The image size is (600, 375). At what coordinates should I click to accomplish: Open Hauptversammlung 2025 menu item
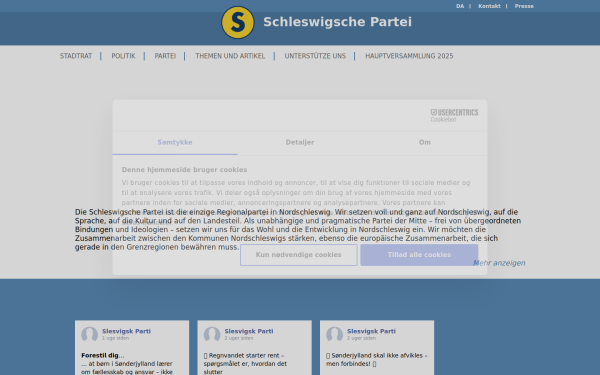[x=409, y=56]
